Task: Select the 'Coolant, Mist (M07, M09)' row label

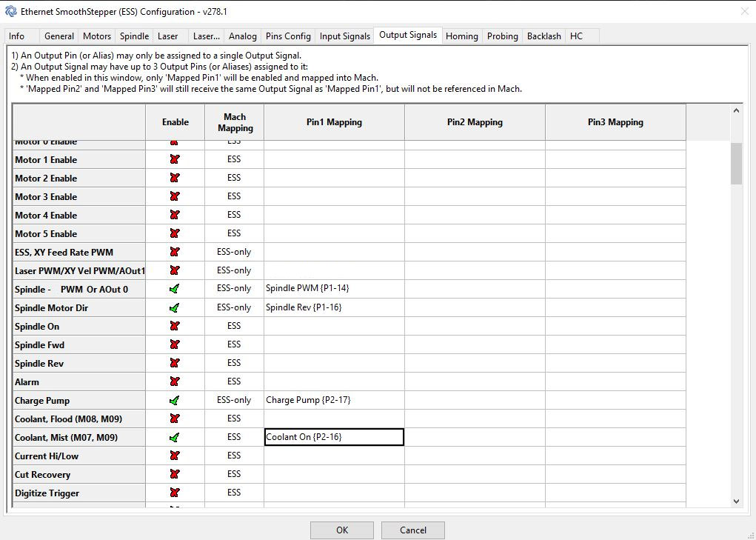Action: pyautogui.click(x=79, y=437)
